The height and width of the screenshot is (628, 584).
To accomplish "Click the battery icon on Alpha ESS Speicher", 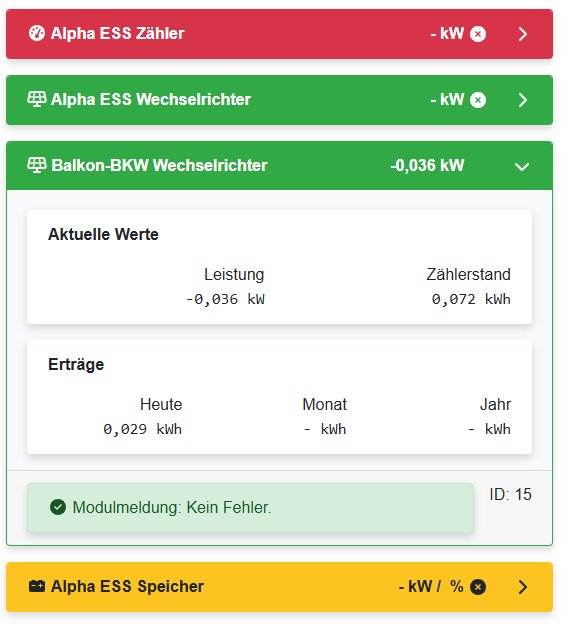I will [36, 586].
